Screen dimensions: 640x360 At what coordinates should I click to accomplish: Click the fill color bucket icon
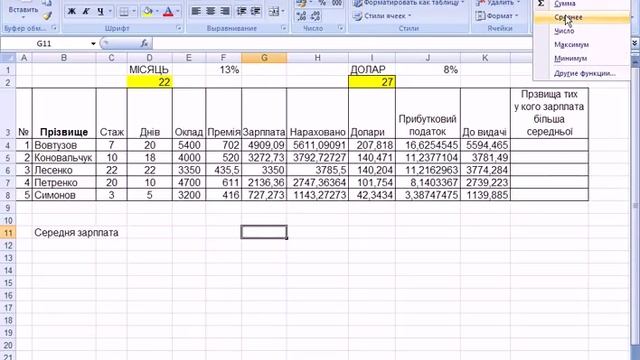(x=147, y=11)
